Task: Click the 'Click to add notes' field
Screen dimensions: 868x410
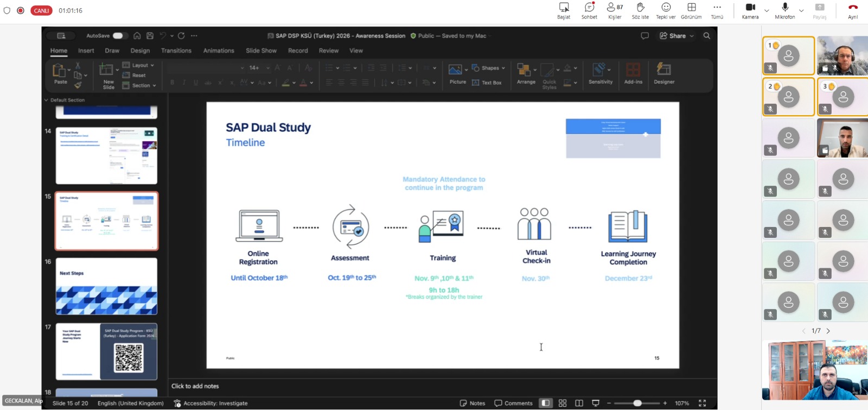Action: tap(442, 386)
